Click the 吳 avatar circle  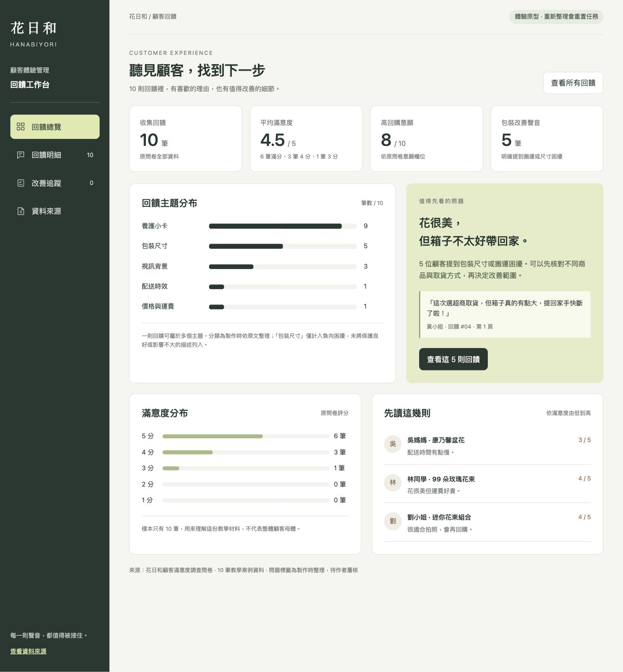coord(393,444)
